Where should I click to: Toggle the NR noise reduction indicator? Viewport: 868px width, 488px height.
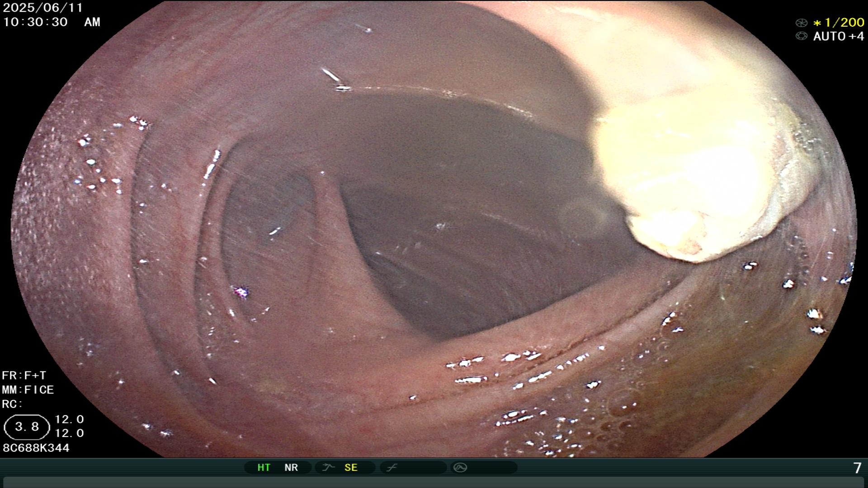coord(291,467)
